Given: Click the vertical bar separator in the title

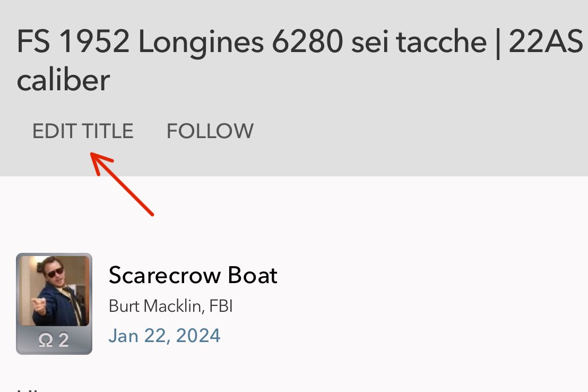Looking at the screenshot, I should [x=497, y=42].
